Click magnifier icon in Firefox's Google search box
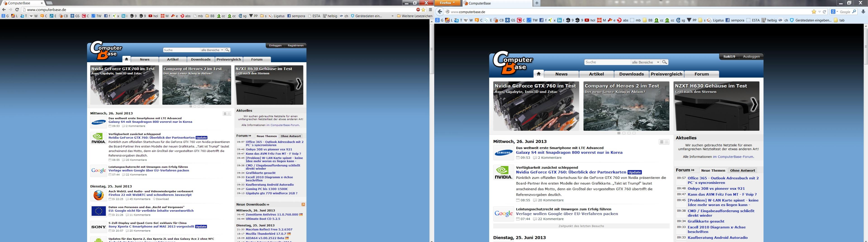 pos(854,12)
